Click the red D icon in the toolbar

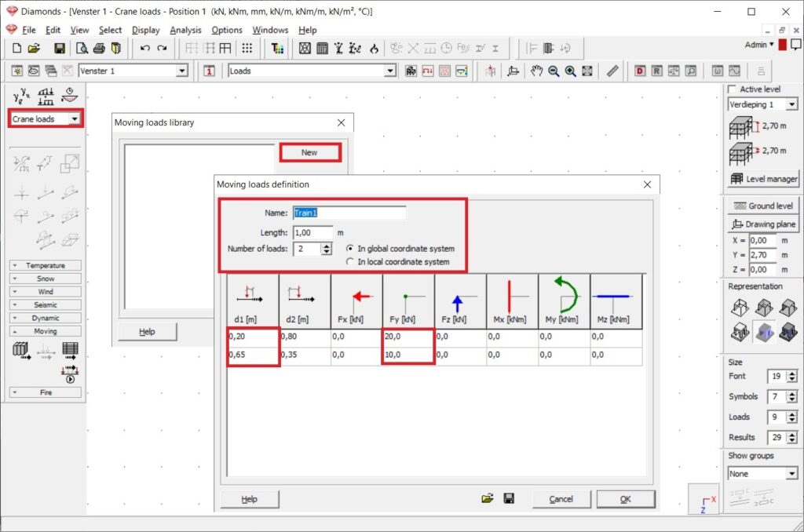640,71
